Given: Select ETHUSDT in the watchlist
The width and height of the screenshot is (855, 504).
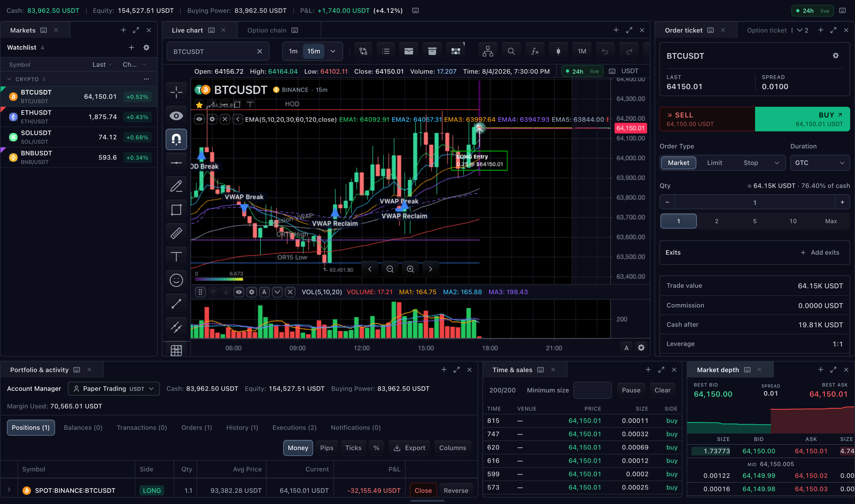Looking at the screenshot, I should click(79, 117).
